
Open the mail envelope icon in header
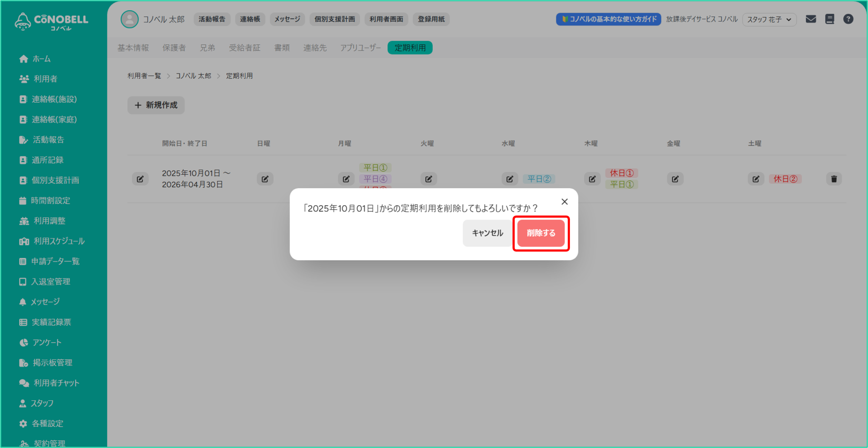coord(811,19)
